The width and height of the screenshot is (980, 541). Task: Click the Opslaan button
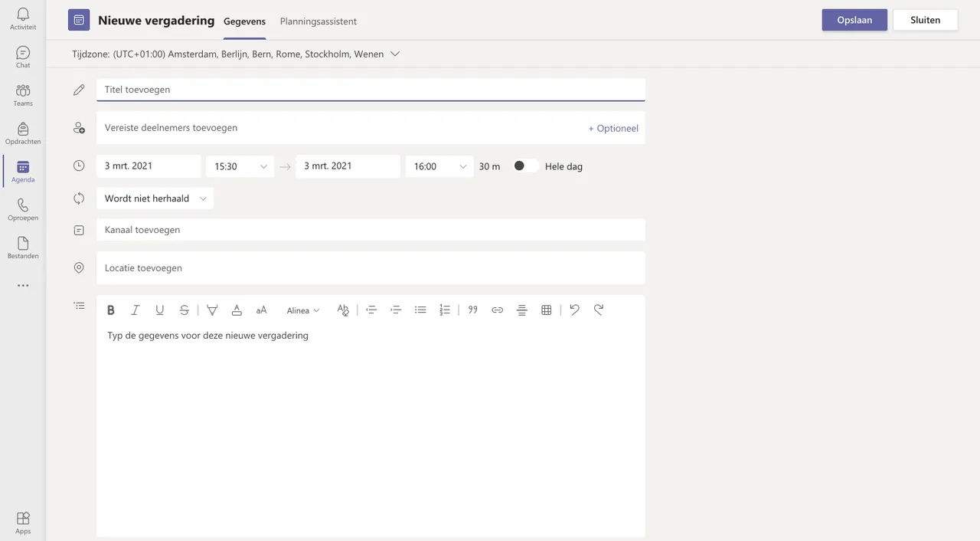click(x=854, y=20)
